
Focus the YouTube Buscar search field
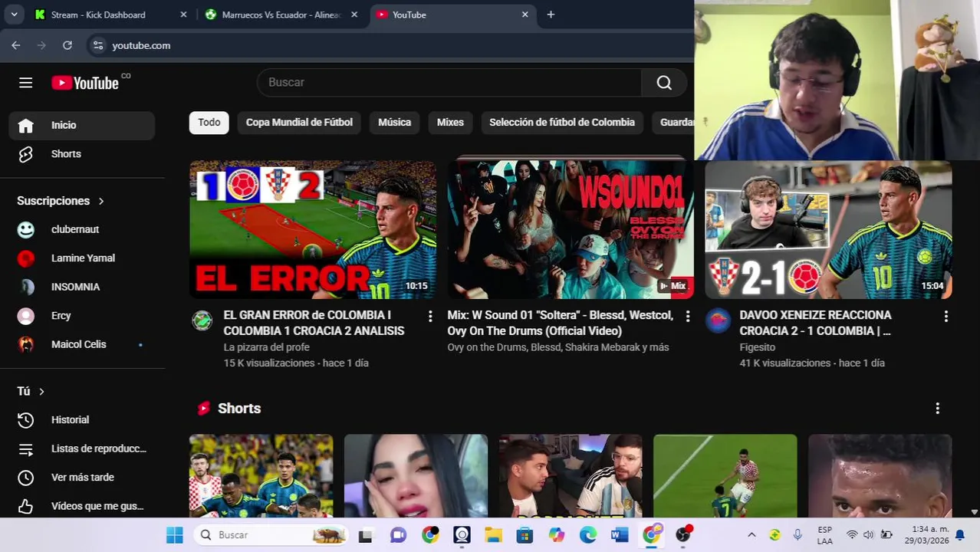click(x=449, y=83)
